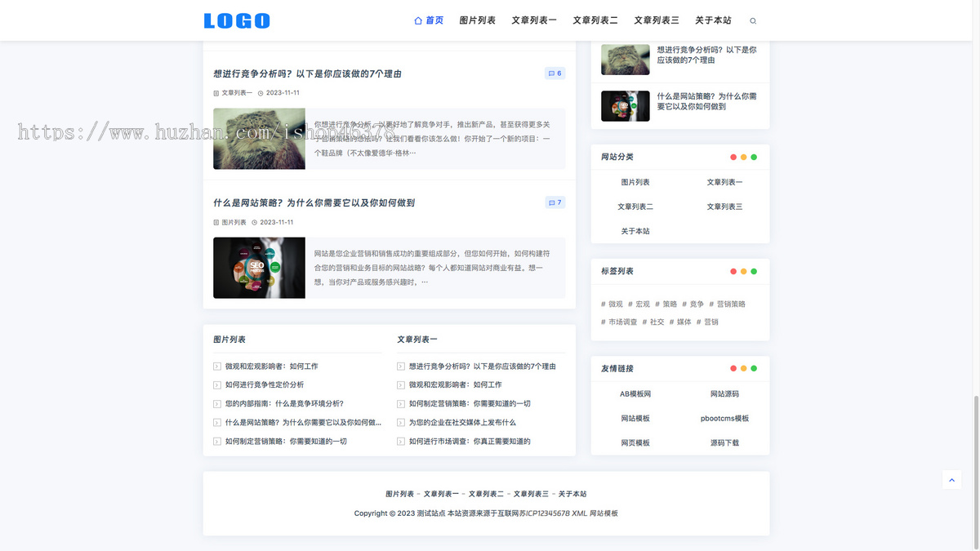Click the # 策略 tag

point(666,304)
